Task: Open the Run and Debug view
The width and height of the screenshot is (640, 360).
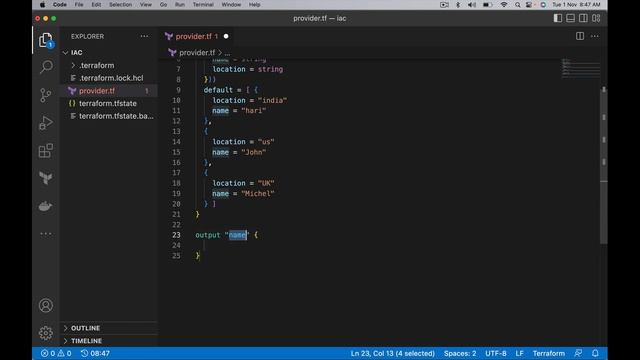Action: pos(46,123)
